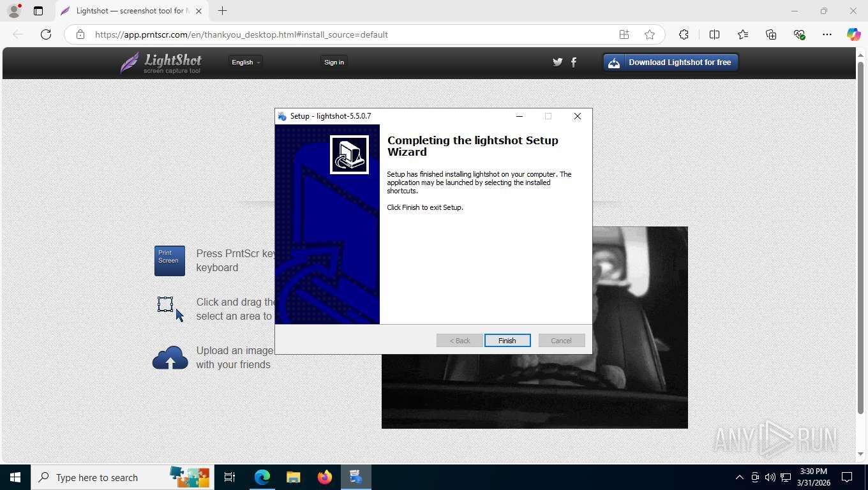Open Edge tab actions menu

click(x=38, y=11)
